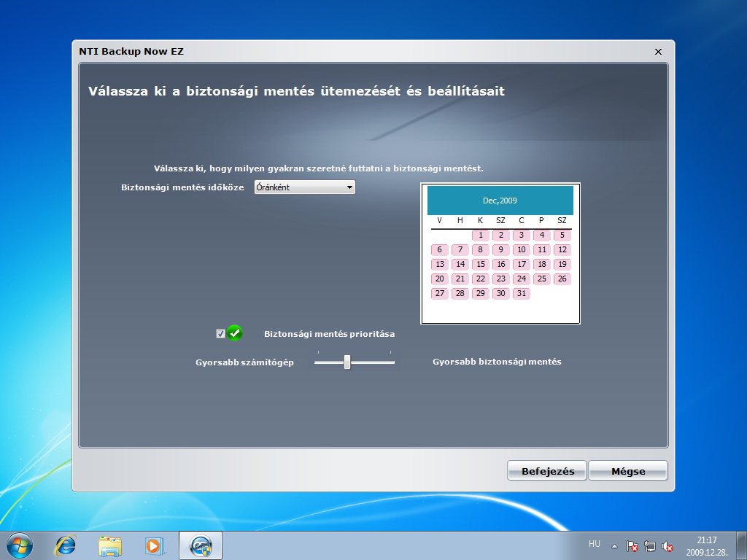Click the Mégse button
747x560 pixels.
pos(628,471)
